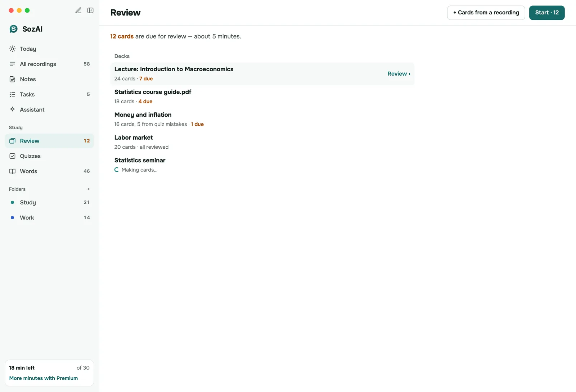Click Cards from a recording button
The height and width of the screenshot is (392, 576).
coord(486,13)
